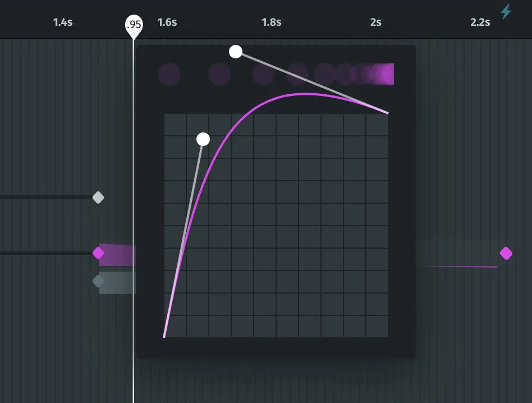This screenshot has width=532, height=403.
Task: Click the playhead flag labeled .95
Action: pos(133,25)
